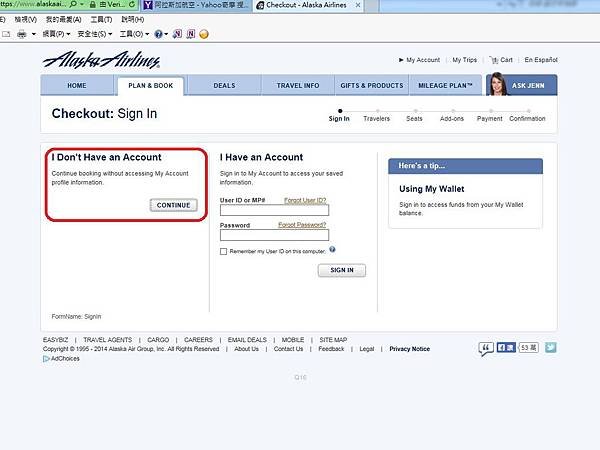Open the CARGO footer link
The height and width of the screenshot is (450, 600).
click(158, 340)
